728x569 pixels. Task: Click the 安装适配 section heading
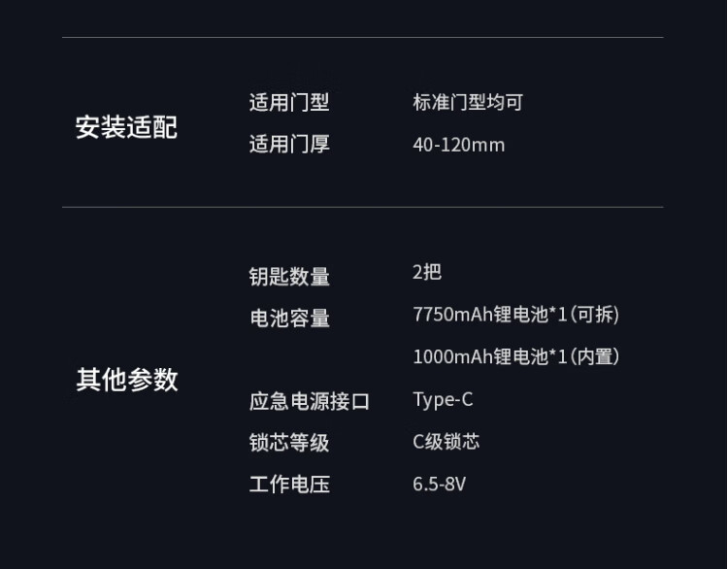pos(126,127)
